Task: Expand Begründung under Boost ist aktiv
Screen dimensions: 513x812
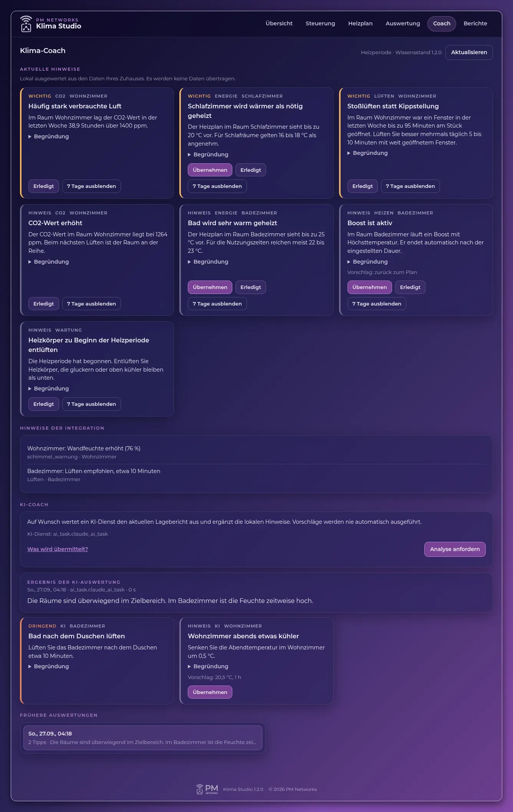Action: pos(367,262)
